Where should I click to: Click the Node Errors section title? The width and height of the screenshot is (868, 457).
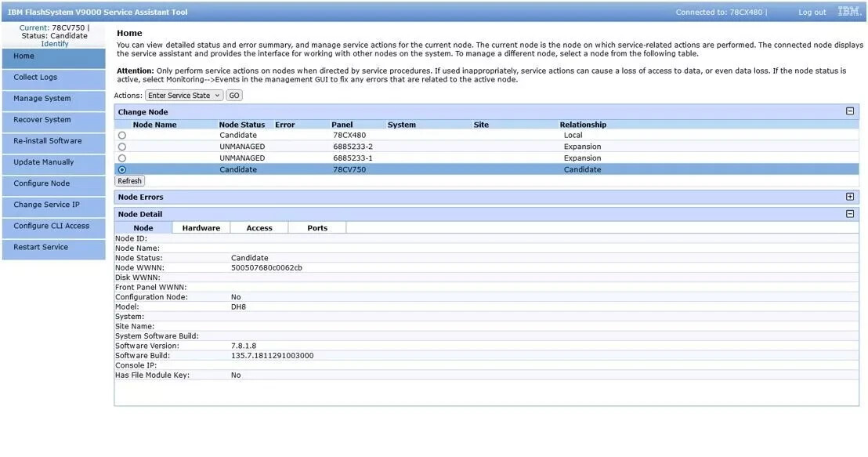(140, 198)
